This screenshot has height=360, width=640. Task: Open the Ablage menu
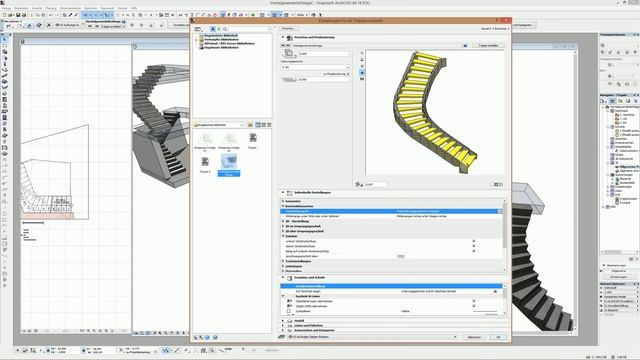[6, 8]
